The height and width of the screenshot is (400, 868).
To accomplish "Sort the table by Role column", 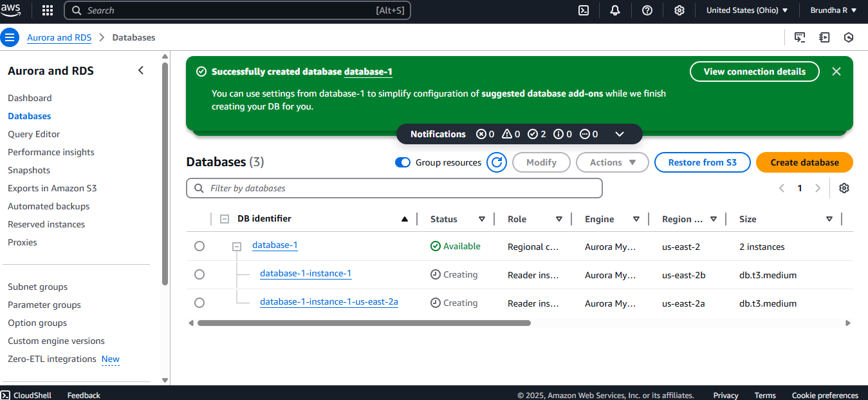I will (559, 219).
